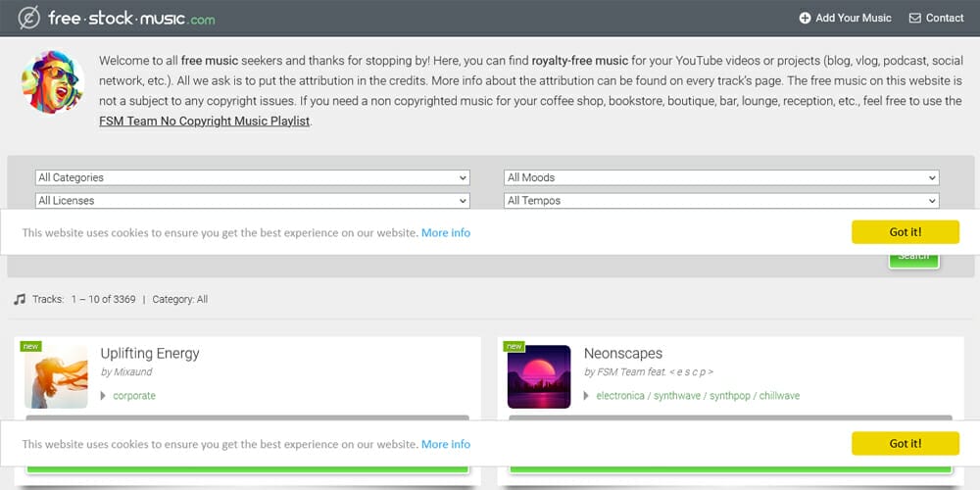This screenshot has height=490, width=980.
Task: Select the corporate category tag
Action: click(134, 396)
